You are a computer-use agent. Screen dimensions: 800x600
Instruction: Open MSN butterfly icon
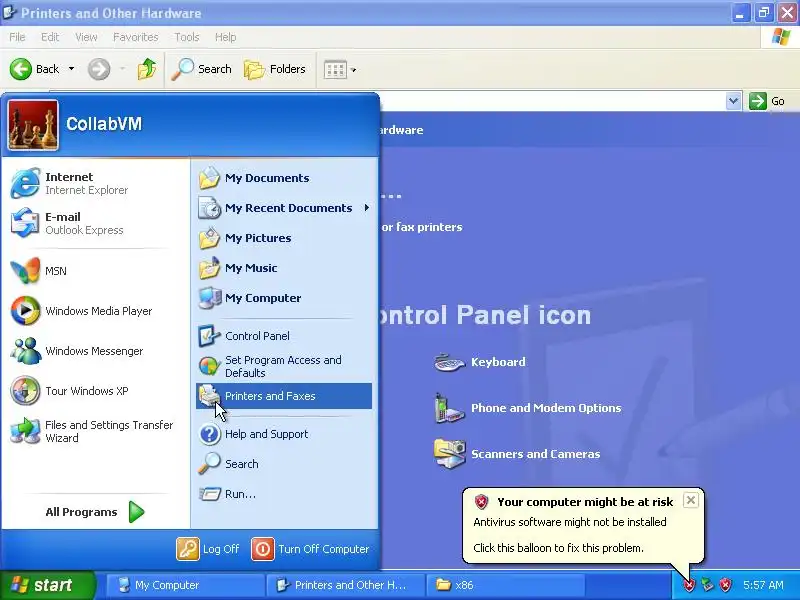click(26, 270)
